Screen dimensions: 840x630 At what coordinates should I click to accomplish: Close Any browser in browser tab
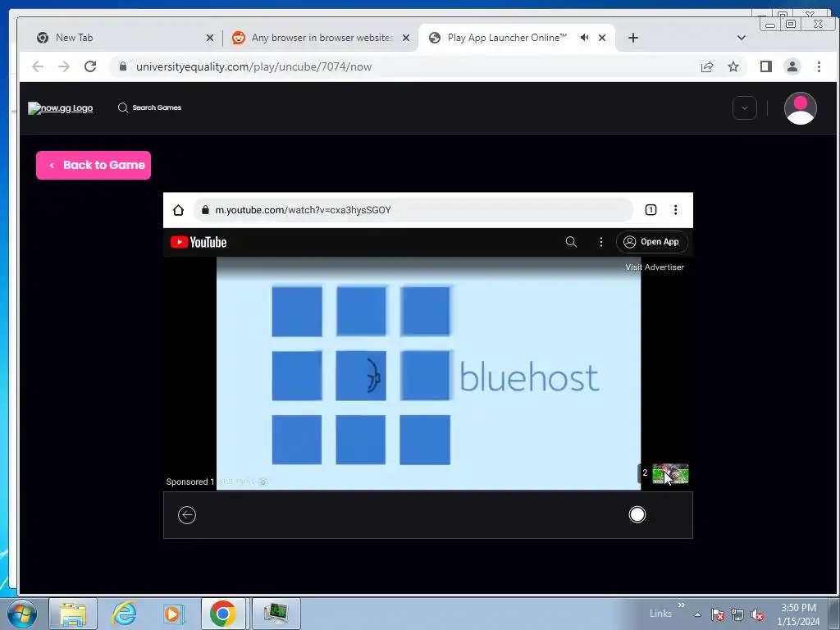(x=405, y=38)
